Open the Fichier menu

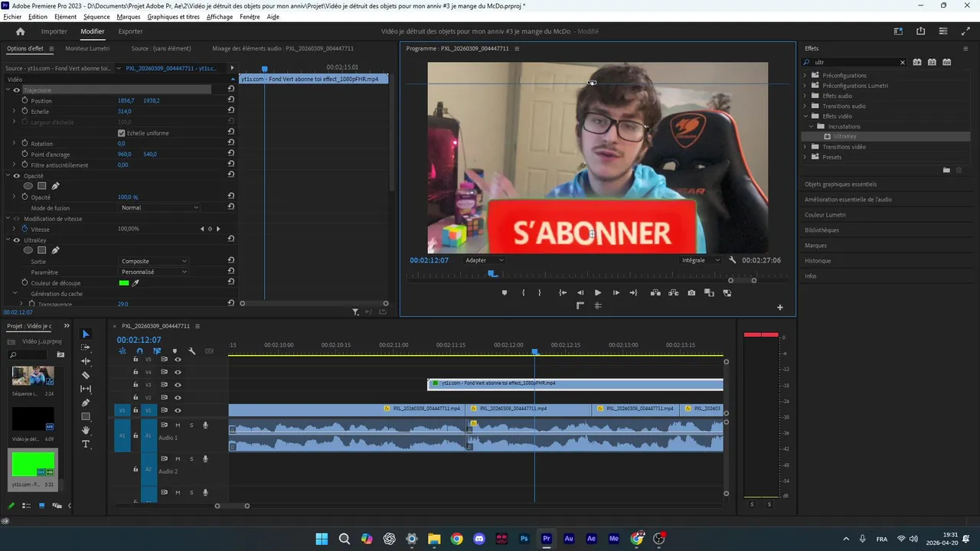[12, 17]
